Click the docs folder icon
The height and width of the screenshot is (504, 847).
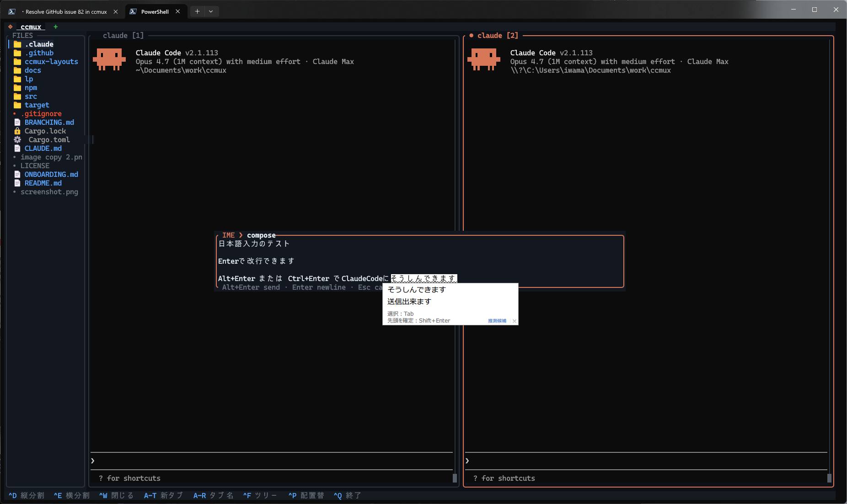pyautogui.click(x=17, y=70)
